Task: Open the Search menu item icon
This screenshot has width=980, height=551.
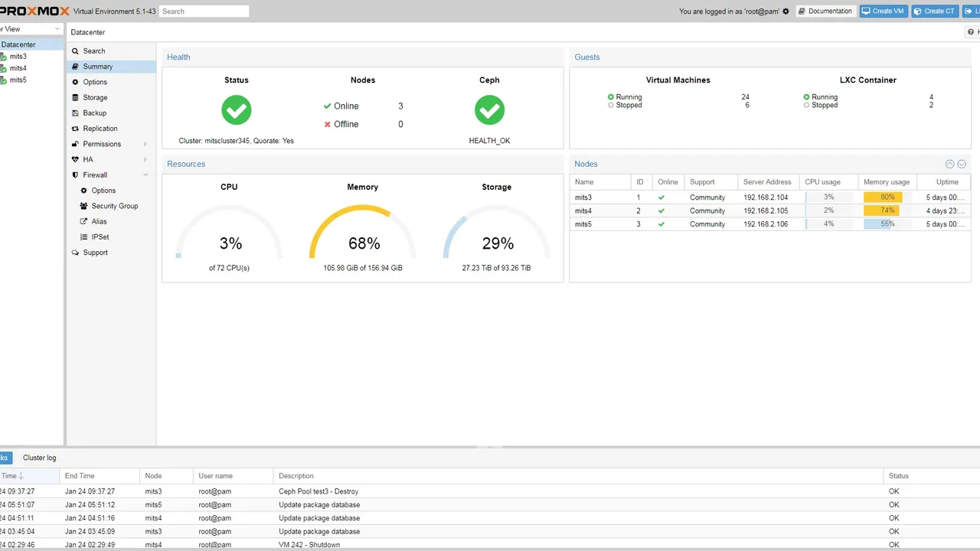Action: (75, 51)
